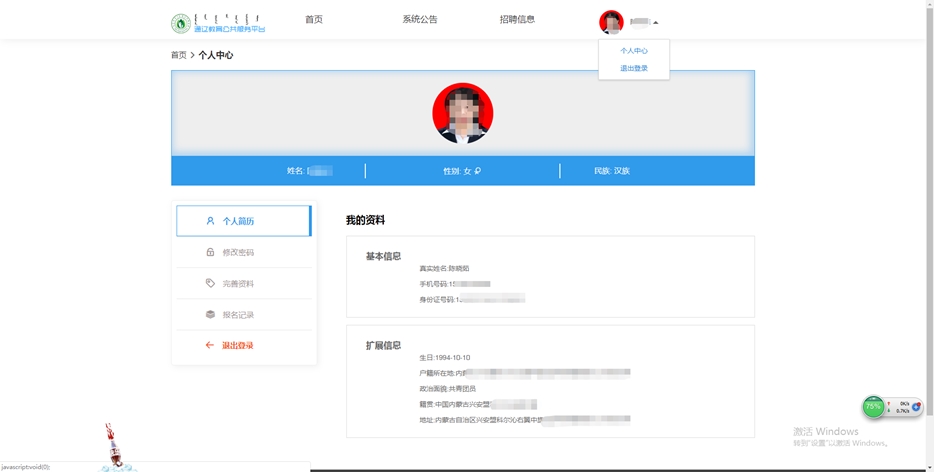This screenshot has width=934, height=472.
Task: Open 报名记录 in the sidebar
Action: [x=238, y=314]
